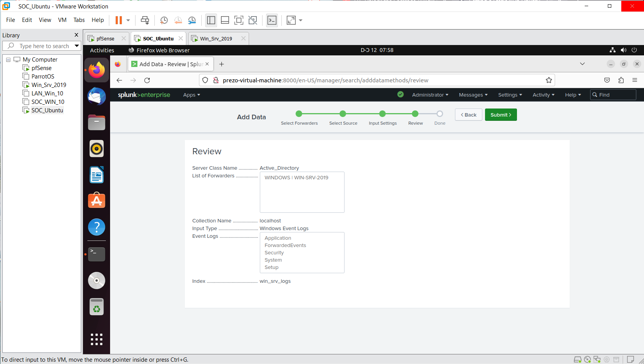This screenshot has width=644, height=364.
Task: Open the VM menu
Action: [62, 20]
